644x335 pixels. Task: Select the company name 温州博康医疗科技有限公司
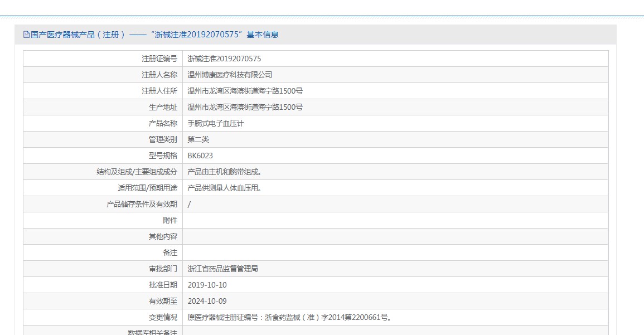tap(230, 75)
